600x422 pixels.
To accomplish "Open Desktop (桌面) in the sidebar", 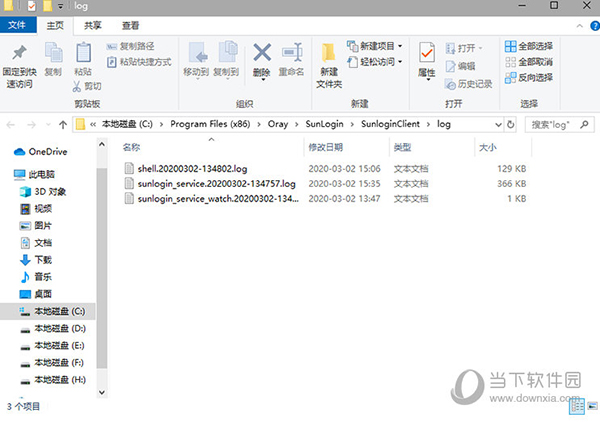I will [36, 294].
